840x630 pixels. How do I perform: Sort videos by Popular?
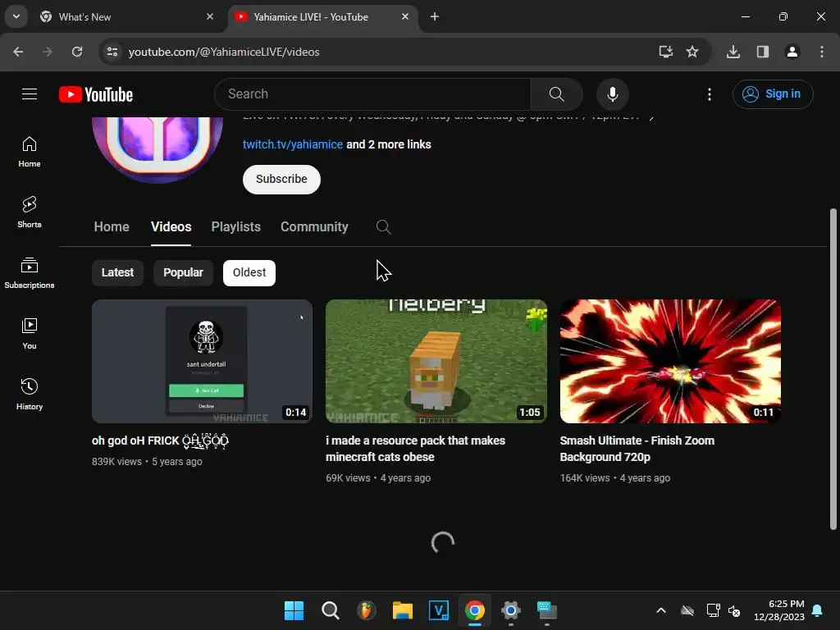pyautogui.click(x=183, y=272)
